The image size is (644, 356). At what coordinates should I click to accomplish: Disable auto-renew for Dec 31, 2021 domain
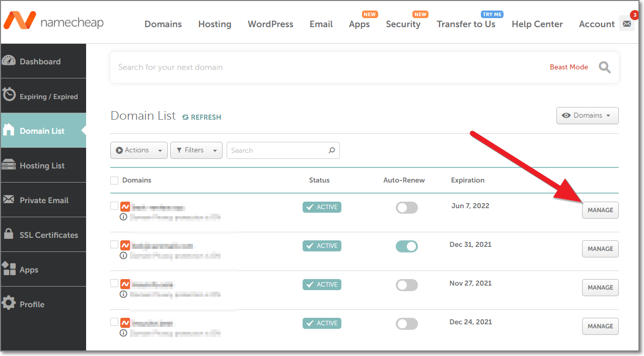[407, 246]
